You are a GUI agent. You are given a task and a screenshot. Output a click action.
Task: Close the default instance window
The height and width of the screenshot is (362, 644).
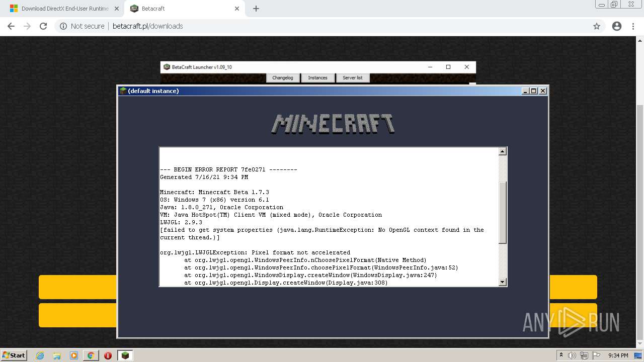pos(542,91)
